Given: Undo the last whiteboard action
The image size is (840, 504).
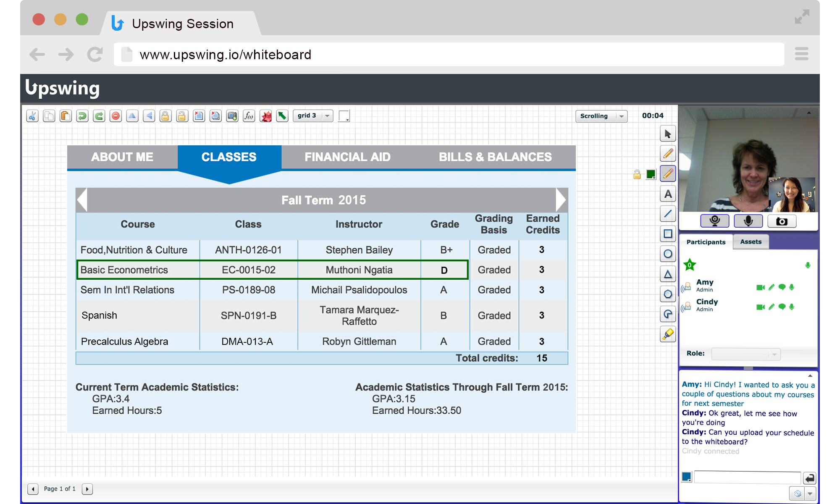Looking at the screenshot, I should [x=82, y=116].
